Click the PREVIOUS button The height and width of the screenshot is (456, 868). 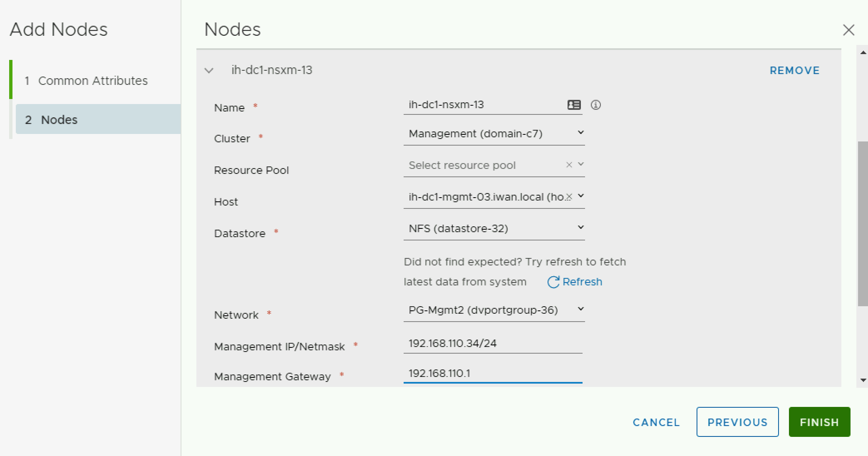click(x=737, y=422)
